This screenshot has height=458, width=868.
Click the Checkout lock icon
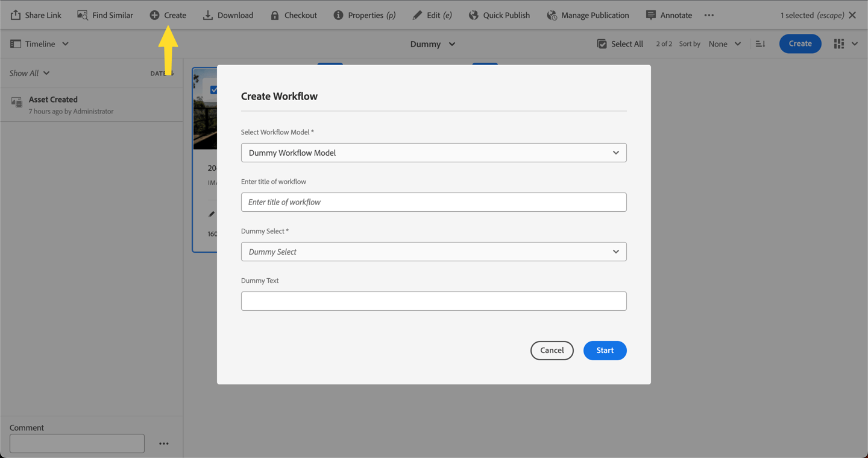click(275, 15)
